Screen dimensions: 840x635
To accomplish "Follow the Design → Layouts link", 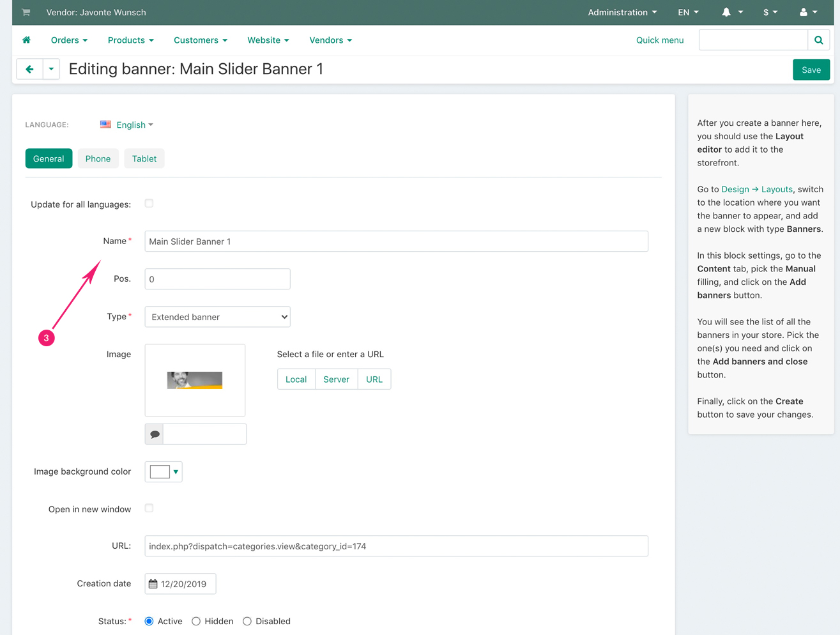I will (x=756, y=189).
